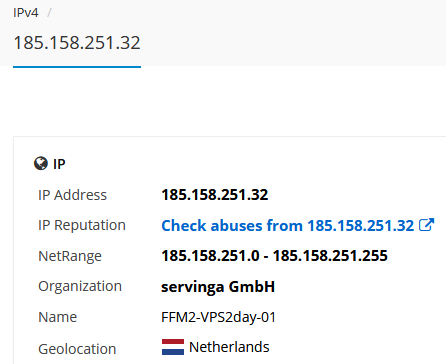
Task: Click the NetRange field label
Action: [70, 256]
